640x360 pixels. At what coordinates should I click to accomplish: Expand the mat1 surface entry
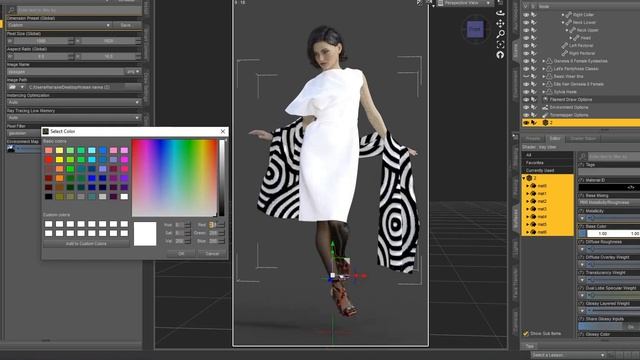pos(527,193)
